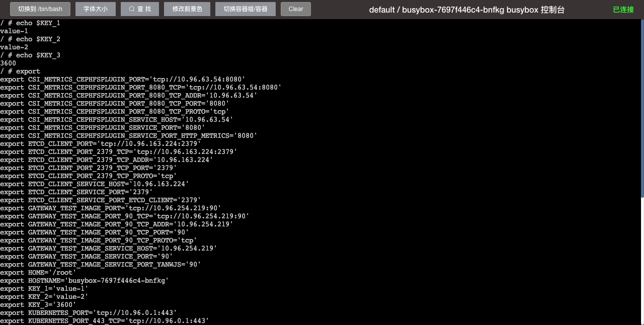
Task: Click the KUBERNETES_PORT_443_TCP line
Action: coord(105,321)
